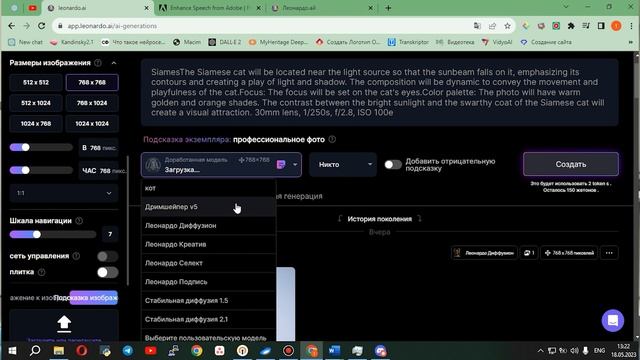This screenshot has height=360, width=640.
Task: Select the 1024 x 1024 image size
Action: [92, 124]
